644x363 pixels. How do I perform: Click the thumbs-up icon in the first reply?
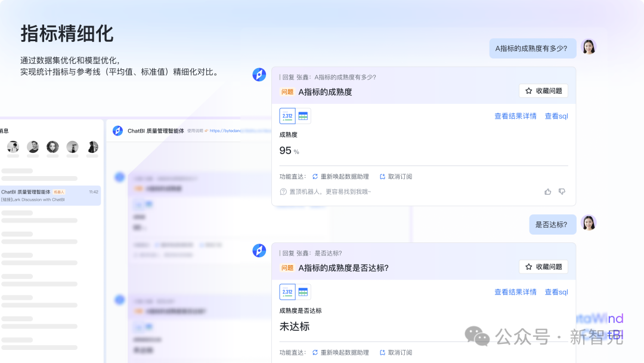[x=548, y=192]
